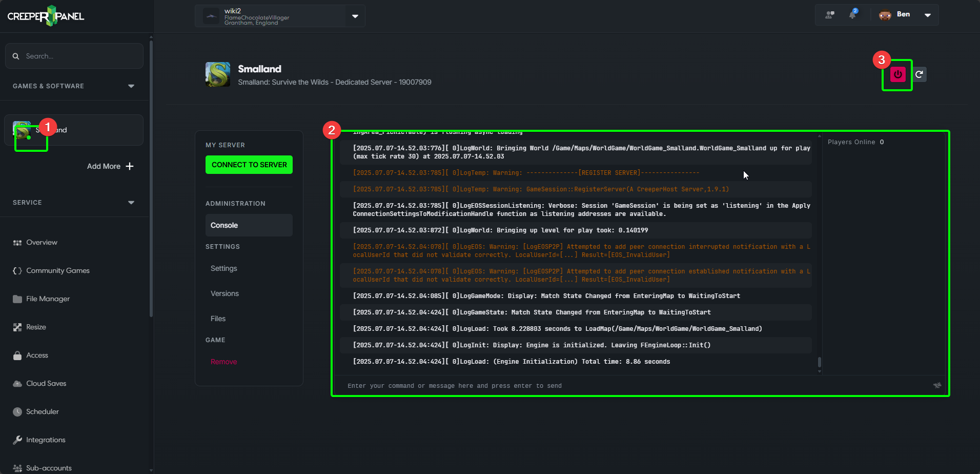Open the Ben account dropdown arrow

(928, 15)
